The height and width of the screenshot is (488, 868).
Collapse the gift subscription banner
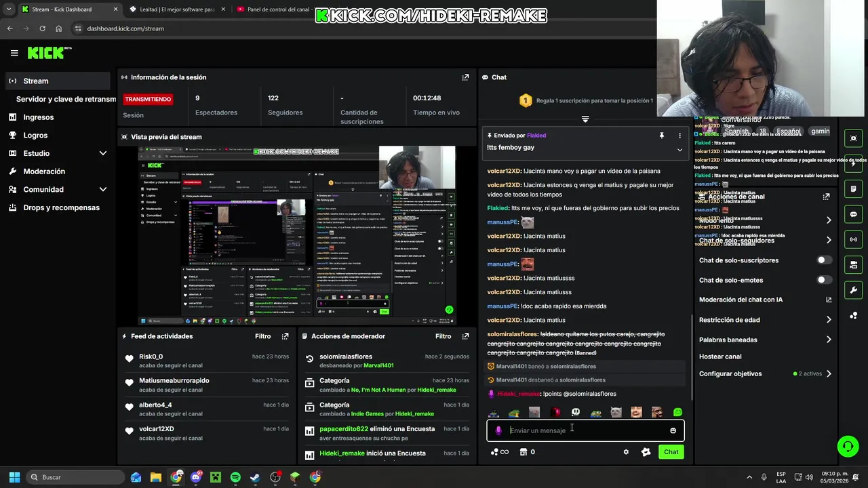pyautogui.click(x=585, y=119)
